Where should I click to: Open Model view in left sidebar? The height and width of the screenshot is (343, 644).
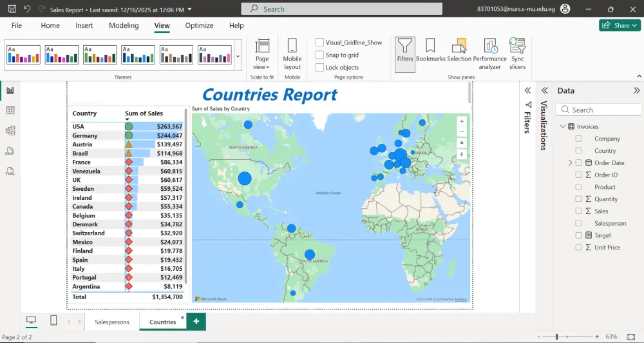[x=10, y=131]
